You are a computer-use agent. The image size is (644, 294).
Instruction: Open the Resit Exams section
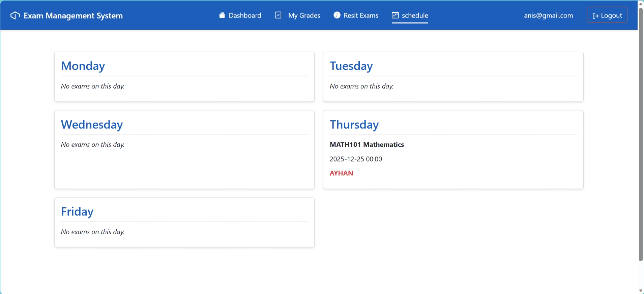[356, 15]
